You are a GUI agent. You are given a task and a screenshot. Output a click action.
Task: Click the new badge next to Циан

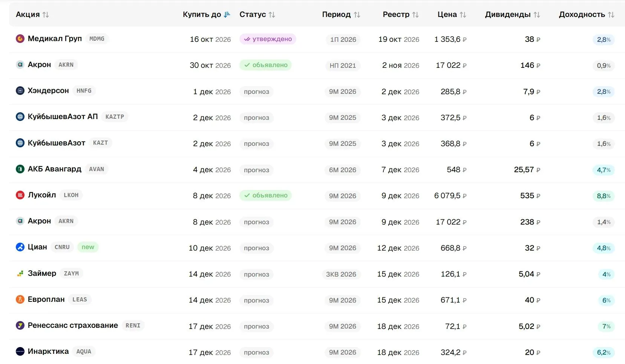click(88, 247)
